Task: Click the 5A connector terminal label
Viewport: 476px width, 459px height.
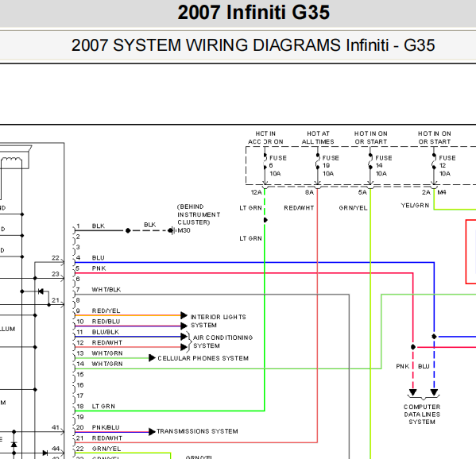Action: [362, 192]
